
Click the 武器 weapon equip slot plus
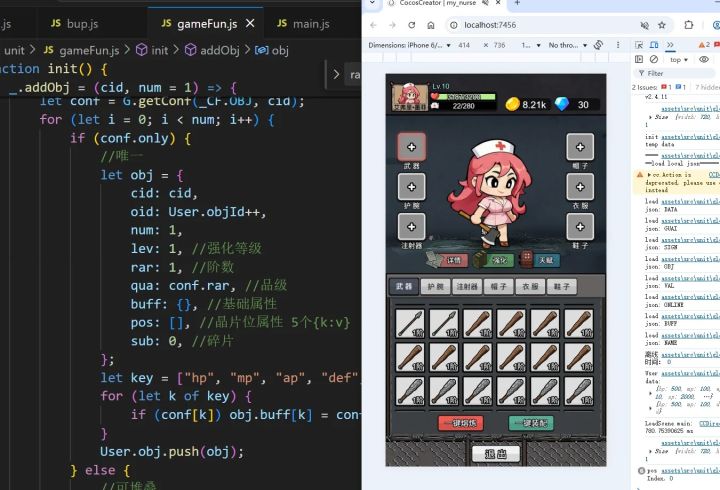(x=411, y=147)
